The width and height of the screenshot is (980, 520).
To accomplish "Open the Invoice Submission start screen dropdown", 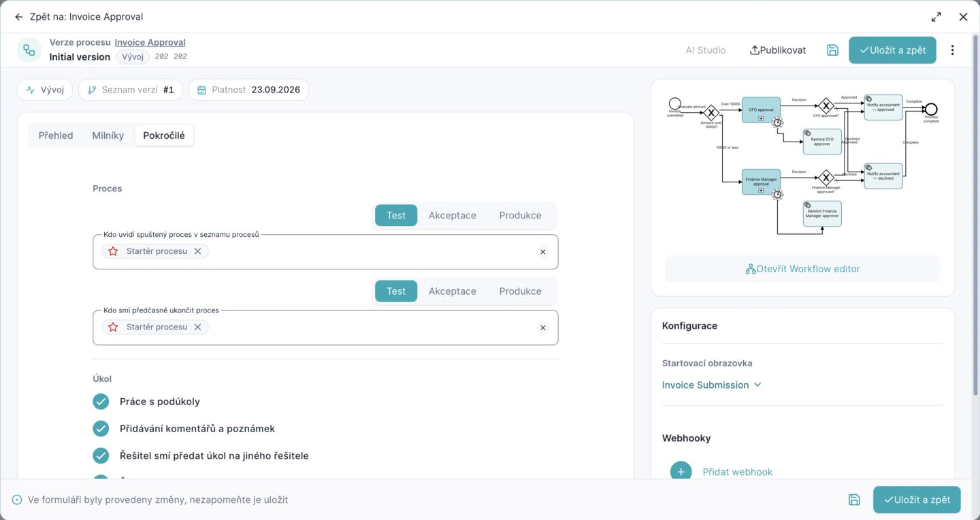I will [x=712, y=385].
